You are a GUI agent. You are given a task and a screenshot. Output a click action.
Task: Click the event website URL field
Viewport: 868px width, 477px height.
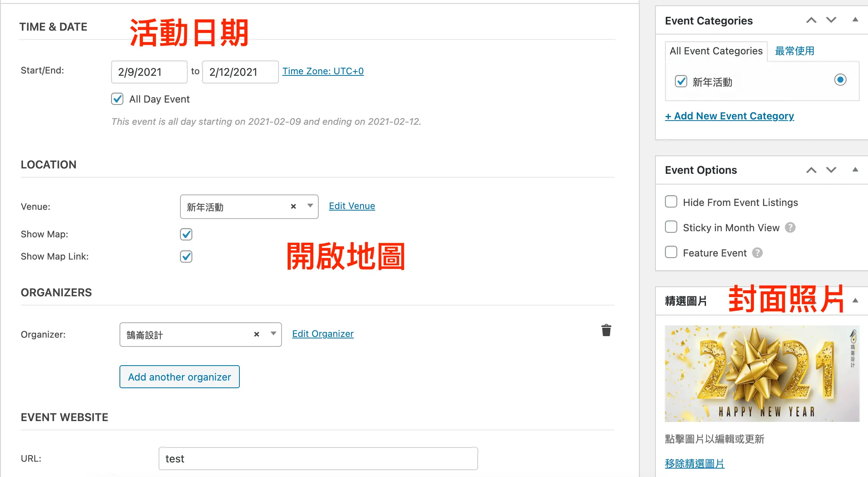pos(318,459)
